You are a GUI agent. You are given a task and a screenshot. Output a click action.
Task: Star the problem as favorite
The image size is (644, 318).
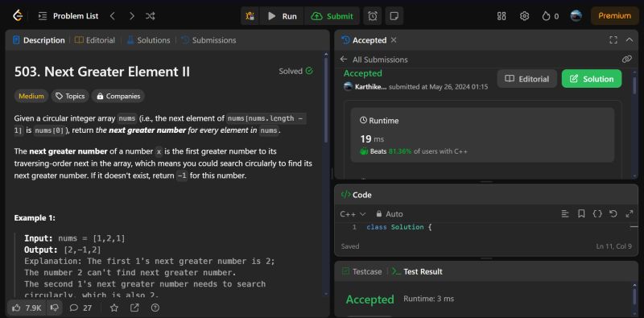pos(114,308)
